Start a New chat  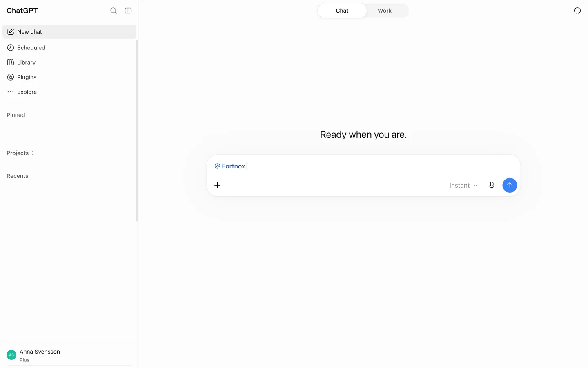[x=69, y=31]
